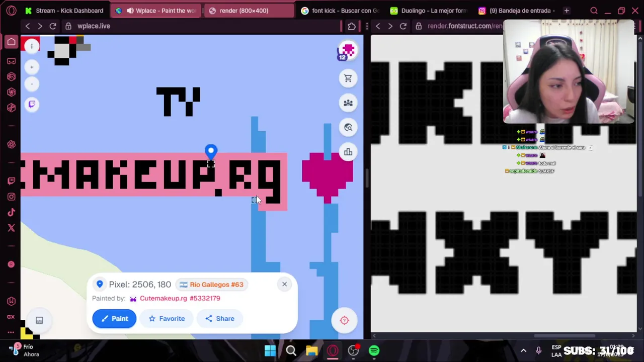Screen dimensions: 644x362
Task: Zoom in the Wplace map
Action: (32, 67)
